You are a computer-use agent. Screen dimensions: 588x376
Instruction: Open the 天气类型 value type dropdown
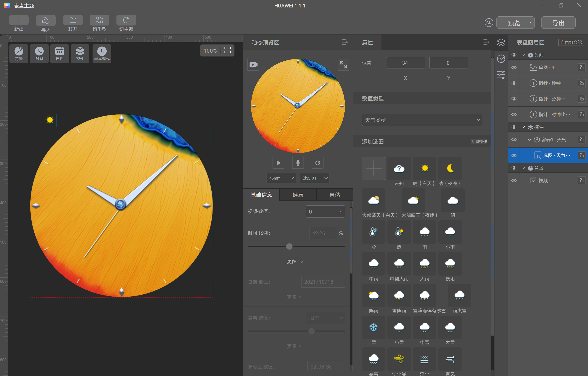click(422, 120)
